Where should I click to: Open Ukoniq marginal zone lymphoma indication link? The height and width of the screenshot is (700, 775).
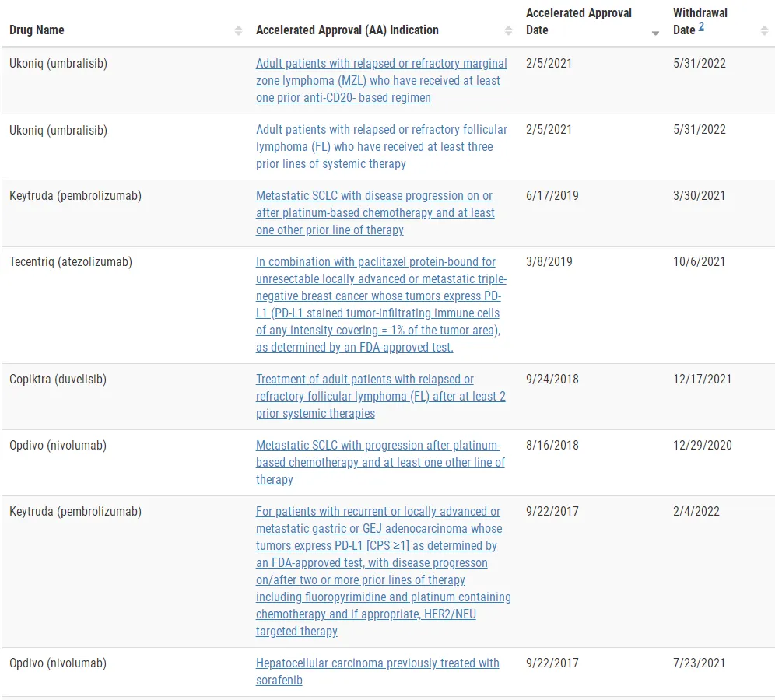[381, 80]
